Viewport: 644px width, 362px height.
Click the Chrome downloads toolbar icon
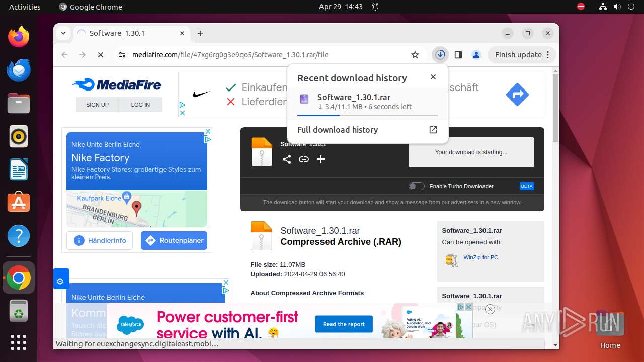[x=440, y=55]
